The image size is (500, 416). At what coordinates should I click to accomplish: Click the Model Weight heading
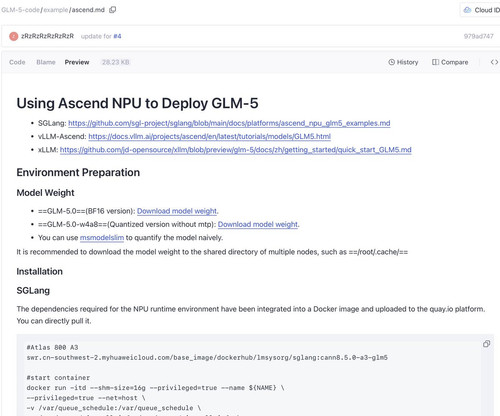pos(45,193)
